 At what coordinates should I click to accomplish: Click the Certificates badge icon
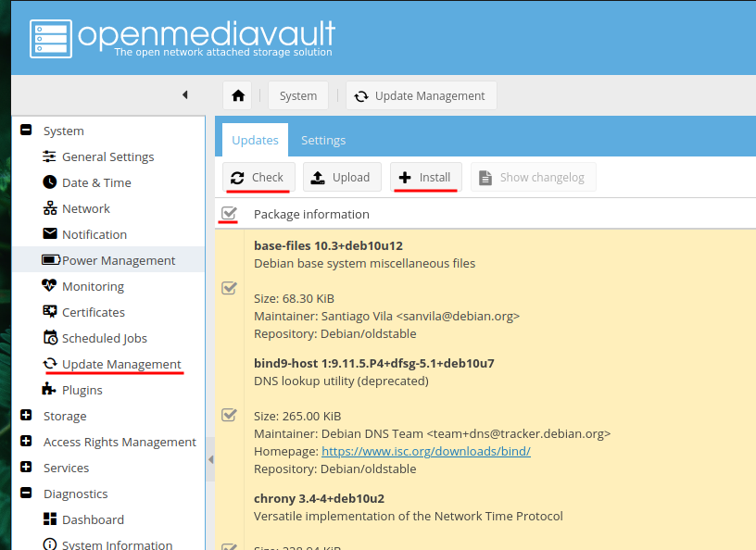pos(50,311)
